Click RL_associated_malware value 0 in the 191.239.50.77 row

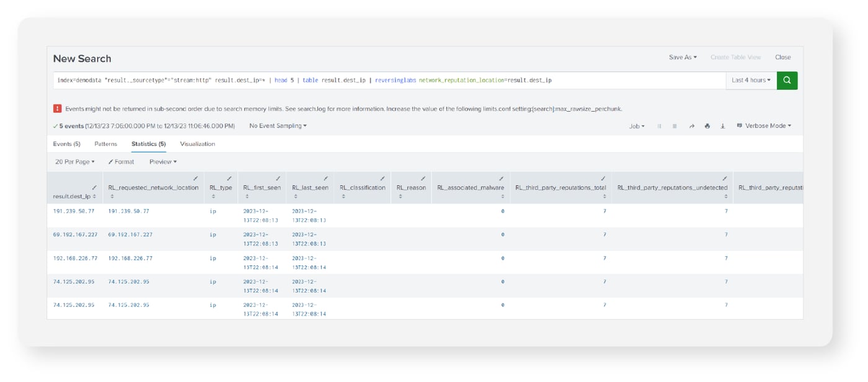tap(503, 211)
